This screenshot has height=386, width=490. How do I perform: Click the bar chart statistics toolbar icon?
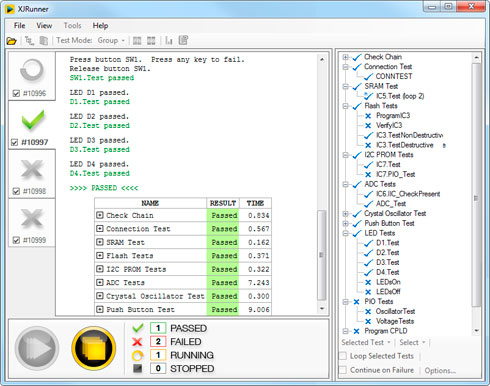[169, 41]
